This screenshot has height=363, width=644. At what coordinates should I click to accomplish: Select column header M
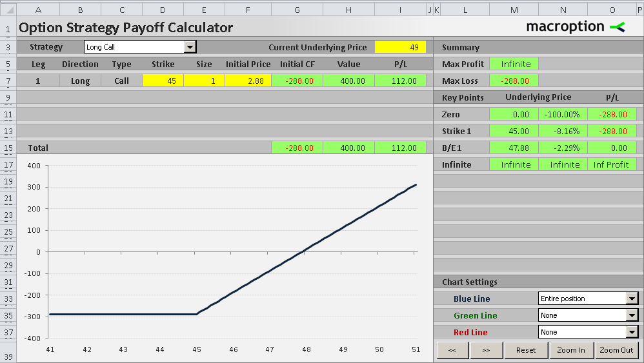[514, 10]
